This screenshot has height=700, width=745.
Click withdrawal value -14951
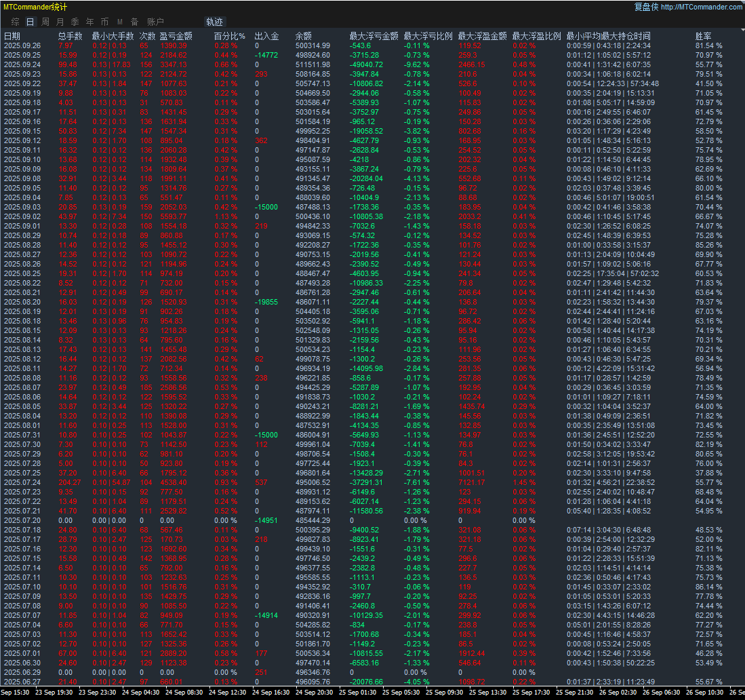[266, 520]
